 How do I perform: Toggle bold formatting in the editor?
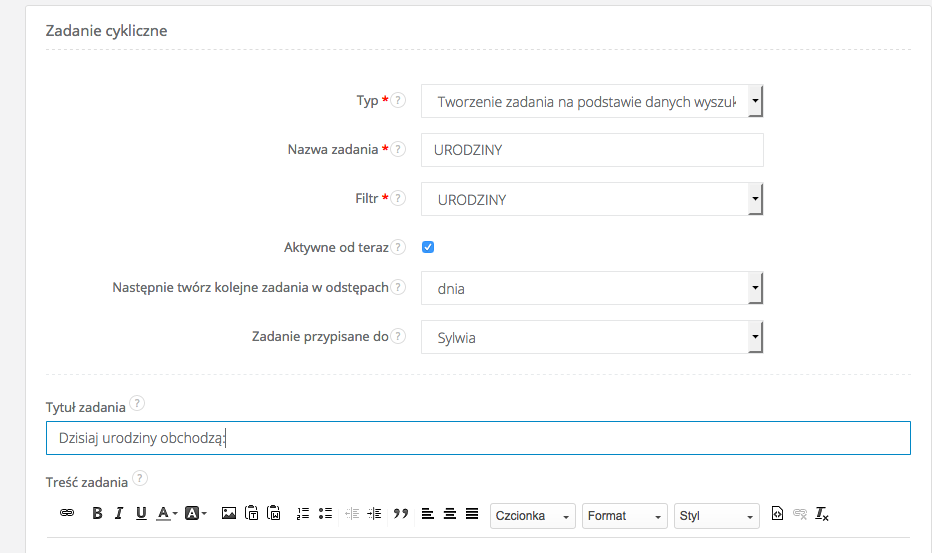pos(97,513)
